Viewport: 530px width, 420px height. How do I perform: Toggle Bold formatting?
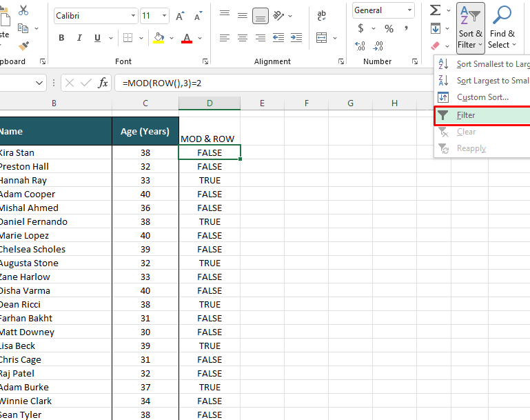click(61, 38)
